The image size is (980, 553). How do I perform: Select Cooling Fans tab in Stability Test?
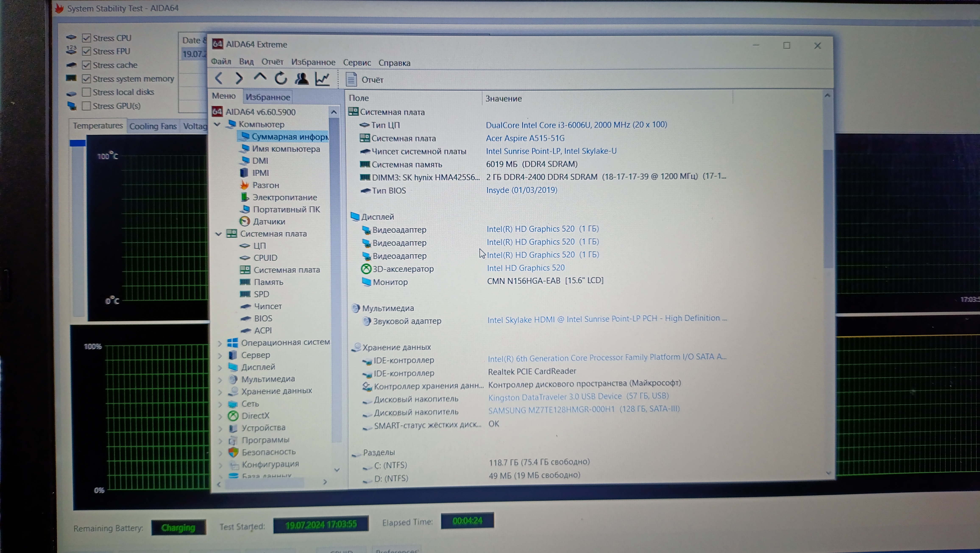(153, 126)
